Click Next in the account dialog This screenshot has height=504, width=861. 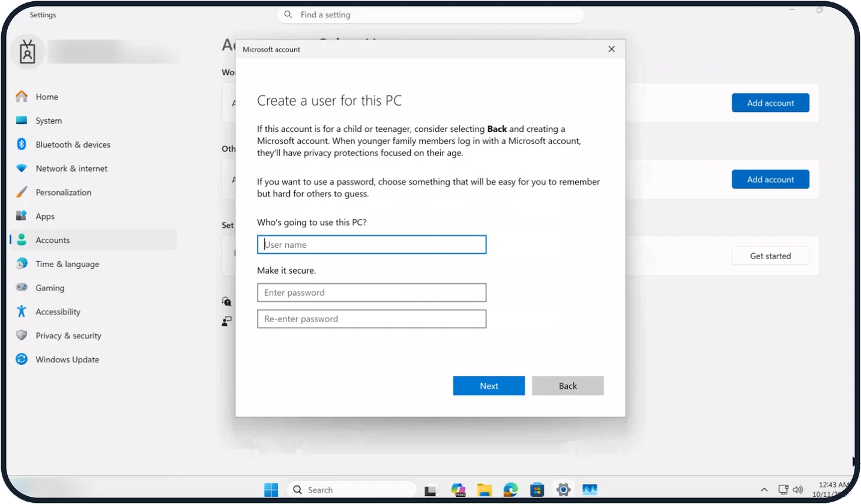click(x=489, y=386)
